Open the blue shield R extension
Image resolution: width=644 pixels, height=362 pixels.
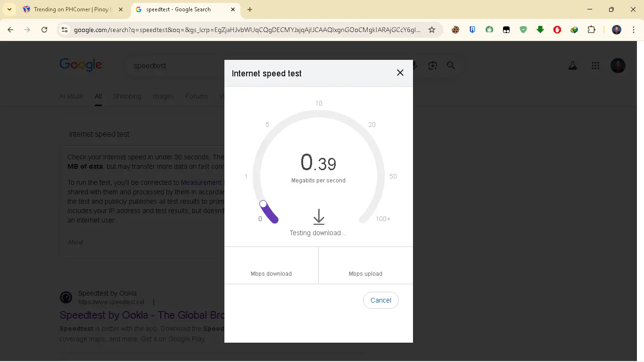(472, 30)
